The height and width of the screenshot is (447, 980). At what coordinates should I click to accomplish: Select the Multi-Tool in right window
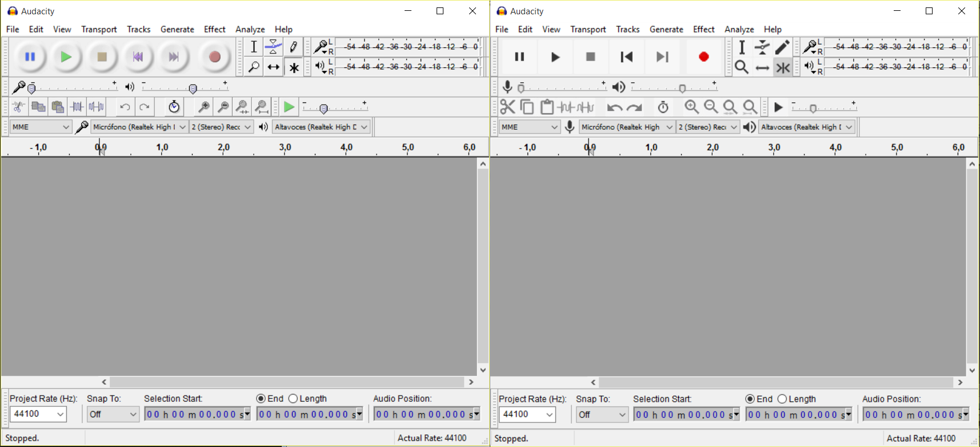point(782,67)
